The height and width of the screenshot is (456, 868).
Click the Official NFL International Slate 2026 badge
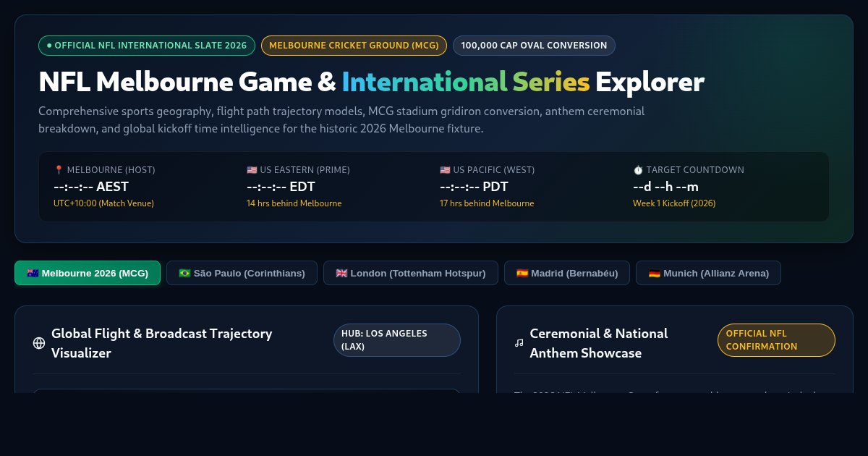tap(147, 46)
